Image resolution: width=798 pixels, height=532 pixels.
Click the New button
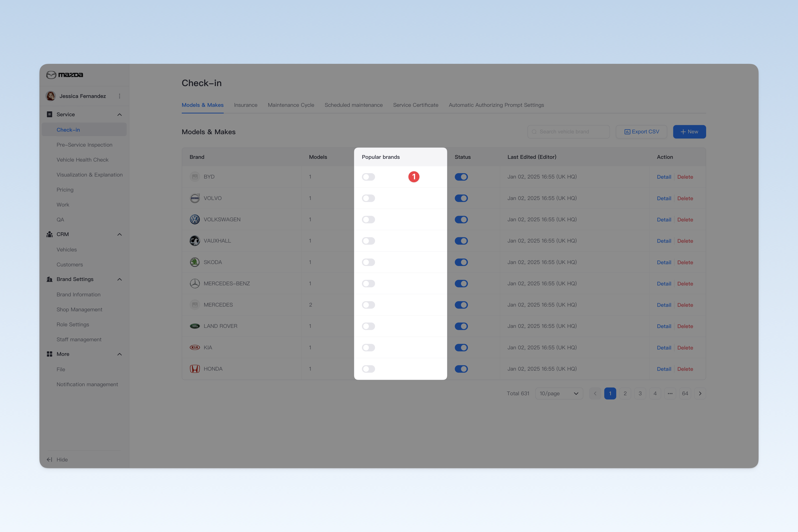[689, 132]
